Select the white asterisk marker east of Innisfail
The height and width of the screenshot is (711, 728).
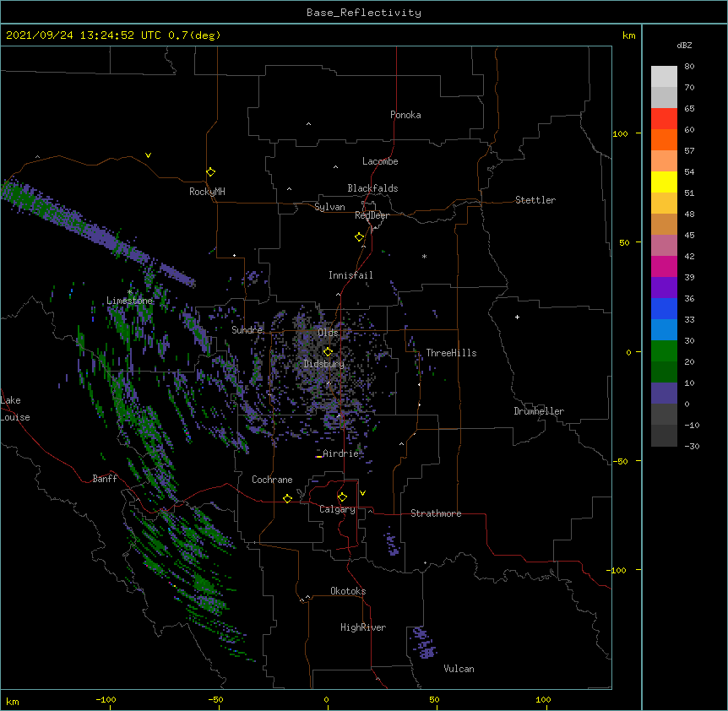click(x=424, y=256)
